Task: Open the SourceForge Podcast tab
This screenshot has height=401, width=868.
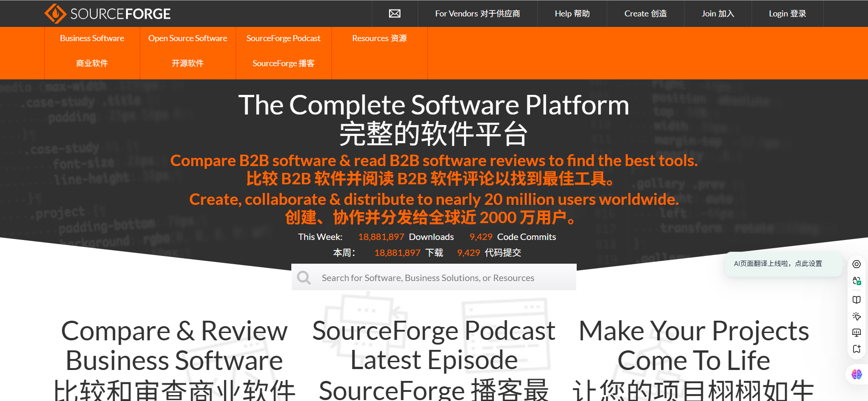Action: click(x=284, y=51)
